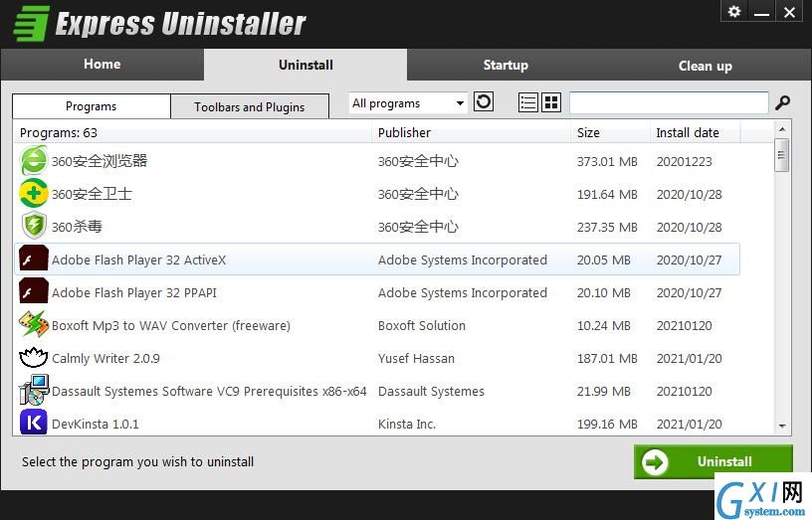Click the 10.24 MB size value

[604, 325]
